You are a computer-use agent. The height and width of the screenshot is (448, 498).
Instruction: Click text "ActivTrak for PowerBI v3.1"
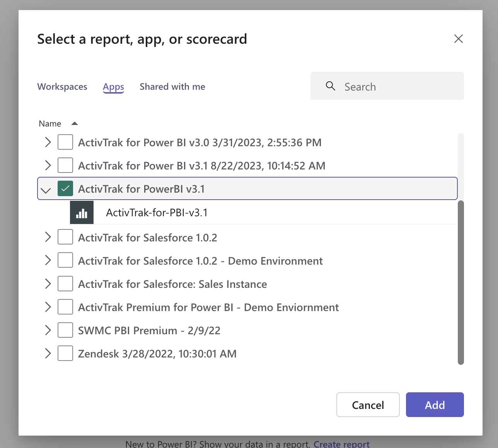pyautogui.click(x=142, y=189)
